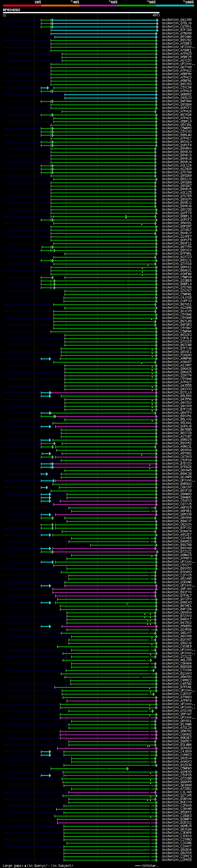Select the UniRef100_B9SV51 label
197x868 pixels.
[x=177, y=416]
